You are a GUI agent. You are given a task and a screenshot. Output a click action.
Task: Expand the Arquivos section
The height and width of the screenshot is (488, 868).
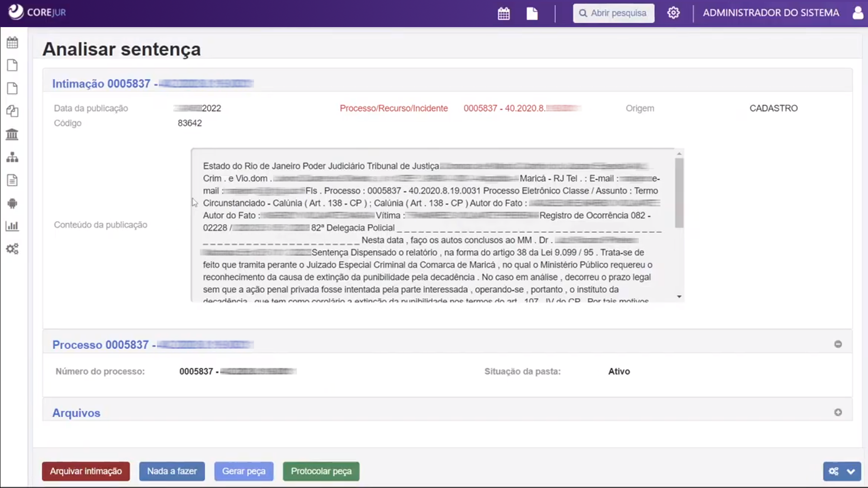coord(838,413)
